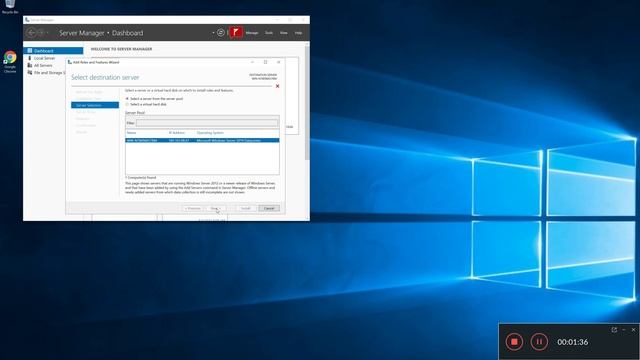Minimize the recorder widget
The width and height of the screenshot is (640, 360).
[x=624, y=329]
